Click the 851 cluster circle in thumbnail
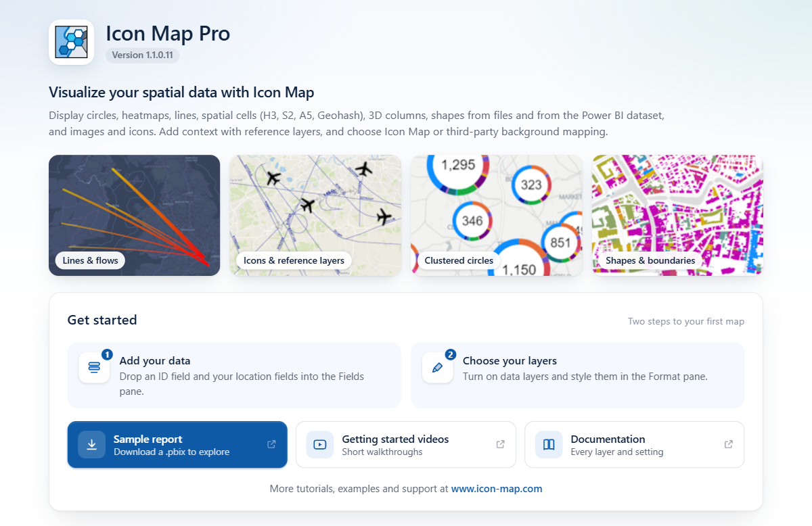The image size is (812, 526). 561,243
